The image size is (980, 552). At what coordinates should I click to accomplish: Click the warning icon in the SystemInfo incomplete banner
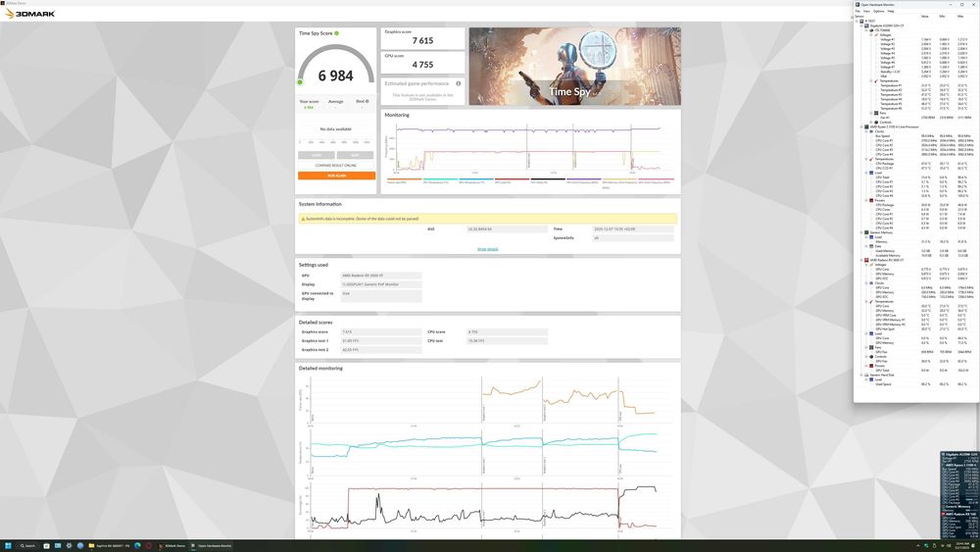click(x=303, y=219)
